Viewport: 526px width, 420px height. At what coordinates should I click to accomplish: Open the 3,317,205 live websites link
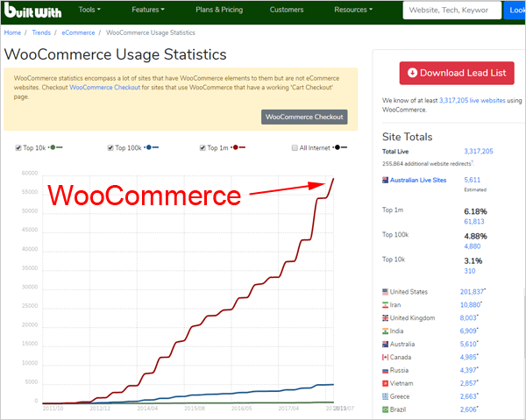coord(473,100)
